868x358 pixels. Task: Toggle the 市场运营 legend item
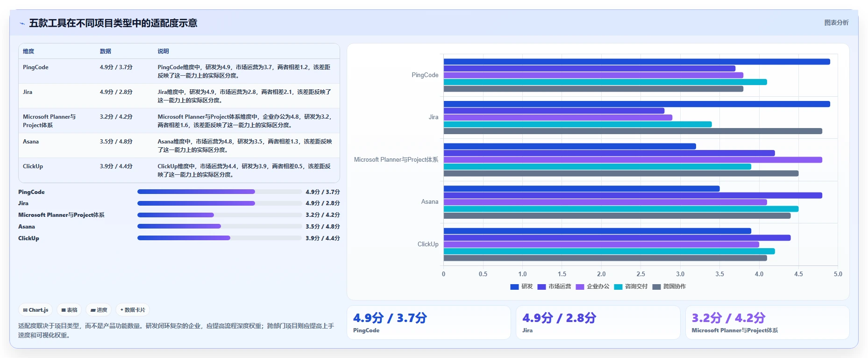[x=554, y=286]
